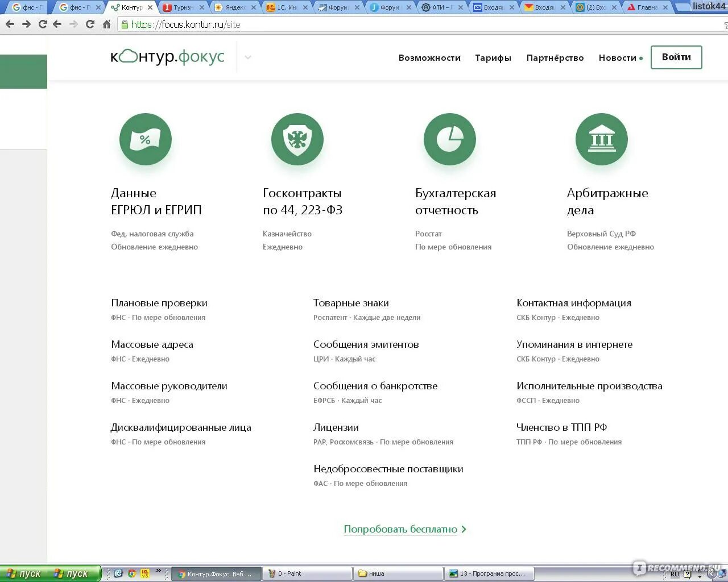Click the green ЕГРЮЛ и ЕГРИП data icon
Viewport: 728px width, 582px height.
[146, 139]
